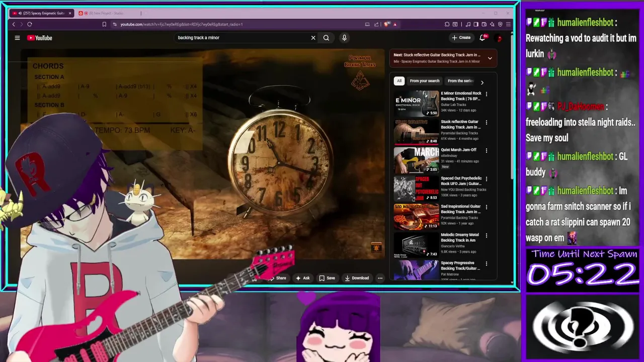Open more options for Sad Inspirational Guitar video
Viewport: 644px width, 362px height.
pyautogui.click(x=486, y=207)
